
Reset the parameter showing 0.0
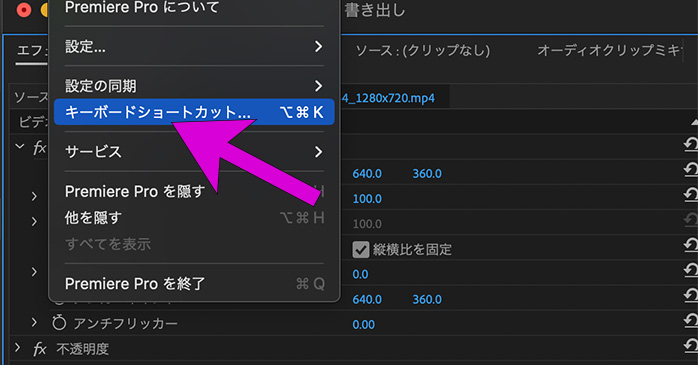(691, 270)
